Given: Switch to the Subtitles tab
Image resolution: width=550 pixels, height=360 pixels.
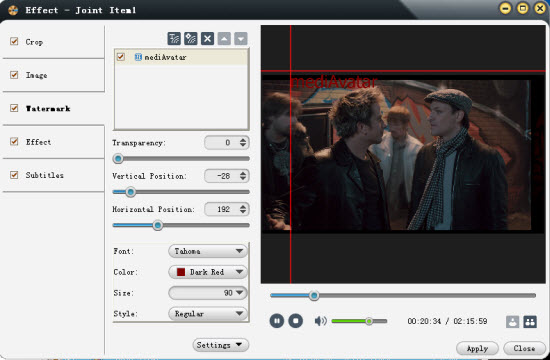Looking at the screenshot, I should (x=54, y=175).
